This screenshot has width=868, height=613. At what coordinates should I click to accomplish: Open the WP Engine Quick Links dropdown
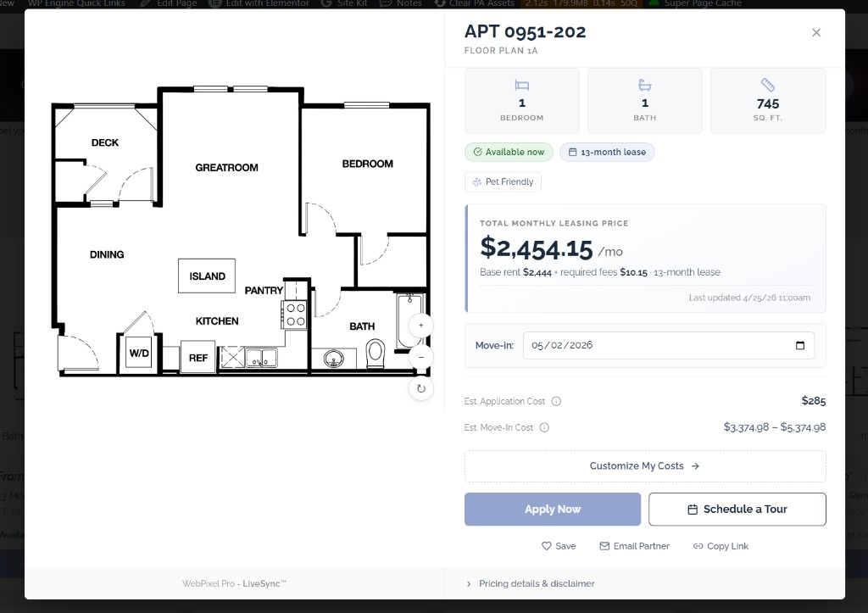coord(76,3)
